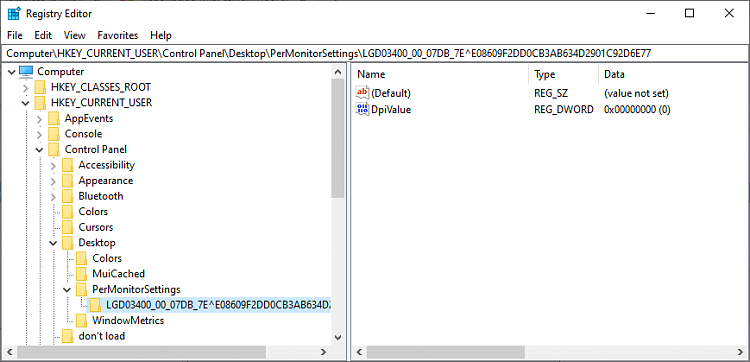The image size is (750, 362).
Task: Select the WindowMetrics key label
Action: (x=128, y=320)
